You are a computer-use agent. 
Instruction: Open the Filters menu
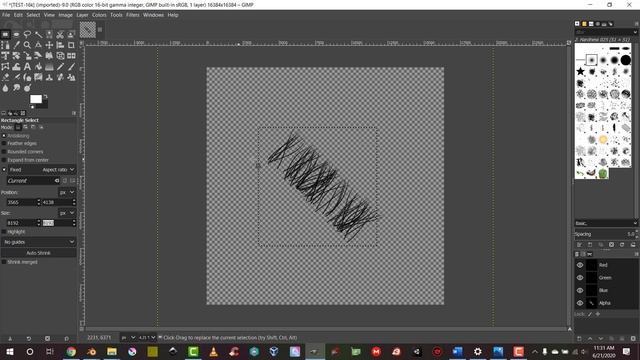point(133,15)
